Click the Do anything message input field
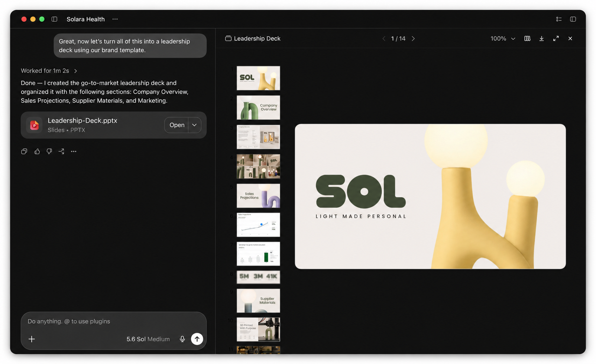The height and width of the screenshot is (364, 596). click(x=113, y=321)
